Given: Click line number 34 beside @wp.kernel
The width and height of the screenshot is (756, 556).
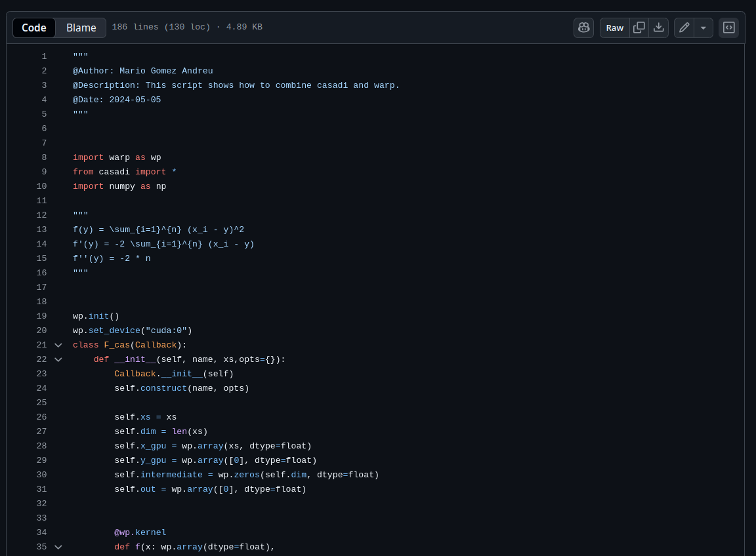Looking at the screenshot, I should tap(41, 532).
